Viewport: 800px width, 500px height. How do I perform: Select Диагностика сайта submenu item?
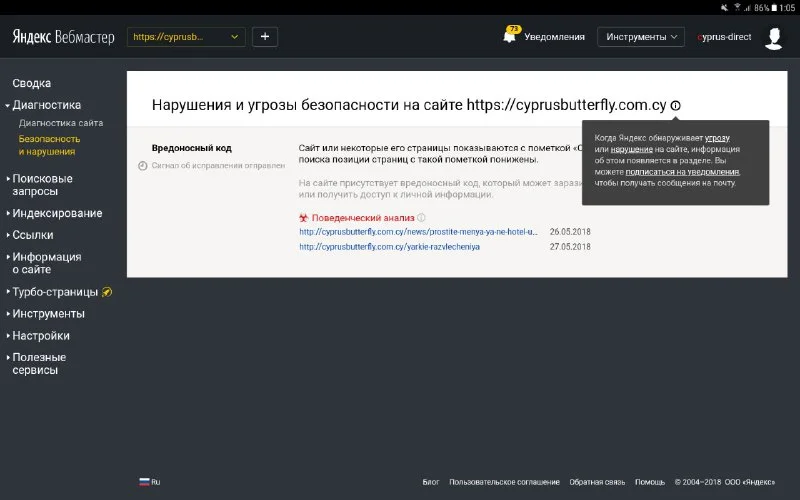(x=60, y=123)
